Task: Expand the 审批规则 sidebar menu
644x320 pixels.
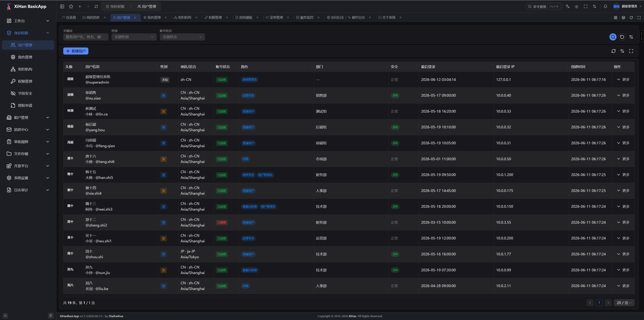Action: (x=28, y=142)
